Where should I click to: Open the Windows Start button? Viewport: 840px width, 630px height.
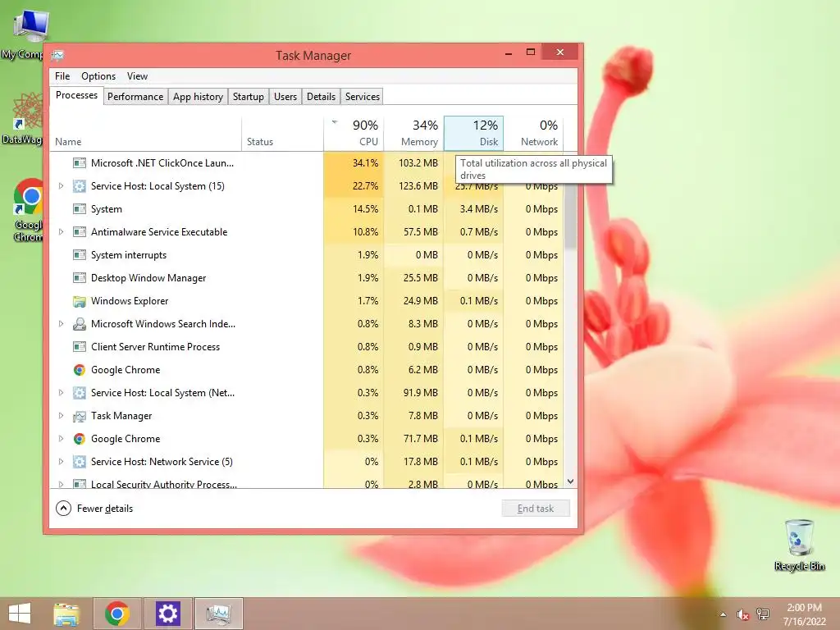[x=20, y=614]
